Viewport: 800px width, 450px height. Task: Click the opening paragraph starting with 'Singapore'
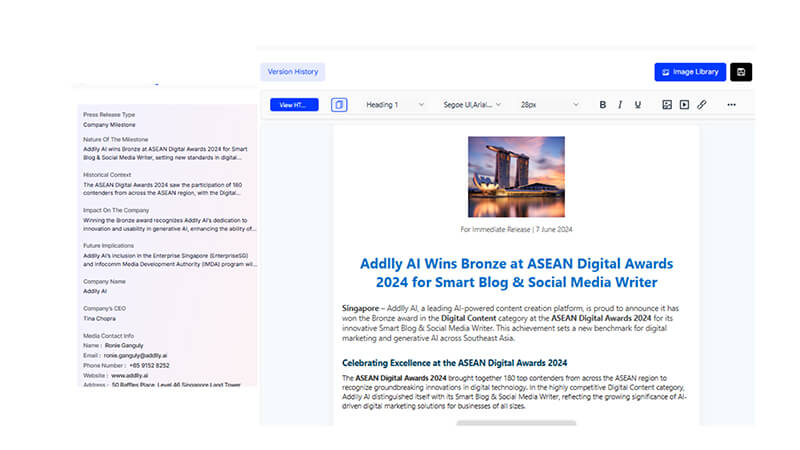pyautogui.click(x=510, y=323)
